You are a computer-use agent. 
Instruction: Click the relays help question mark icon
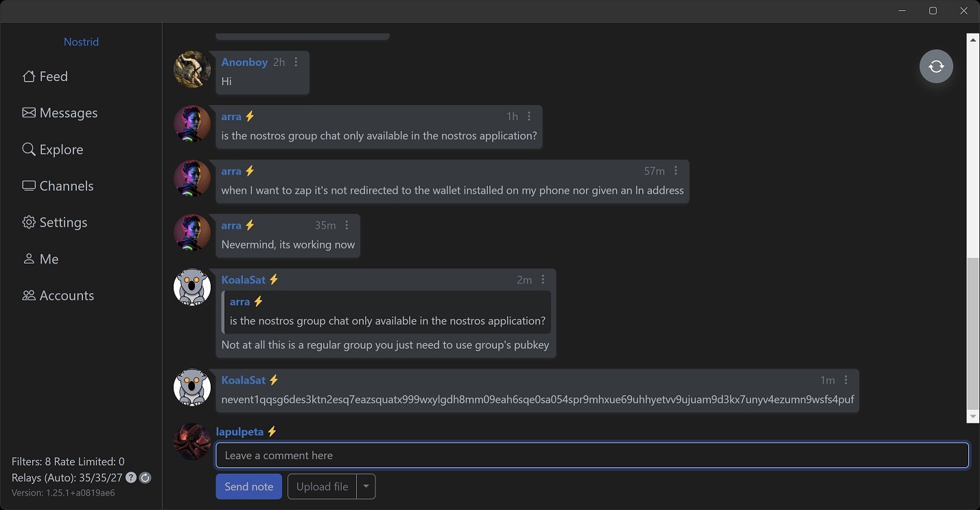pos(131,478)
